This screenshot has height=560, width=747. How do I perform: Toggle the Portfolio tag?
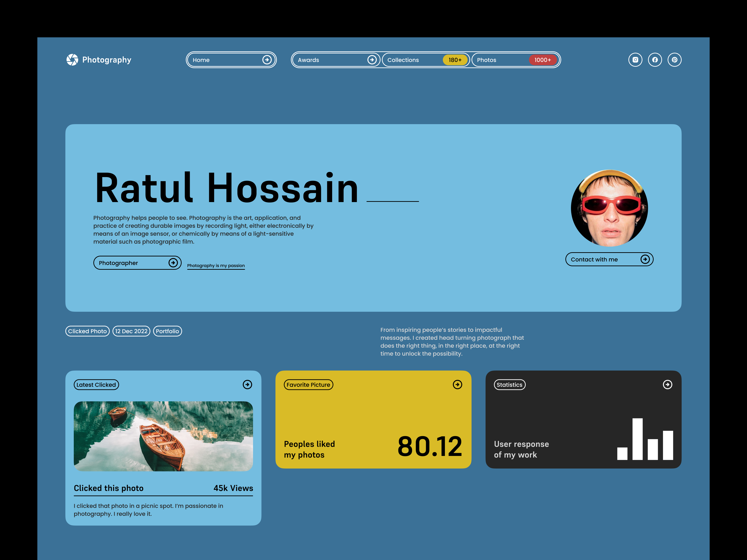pyautogui.click(x=168, y=331)
